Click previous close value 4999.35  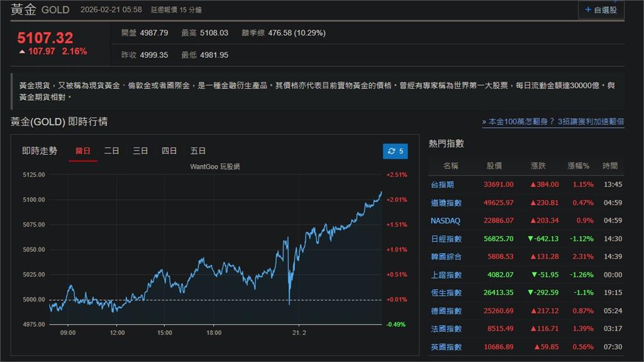(x=154, y=55)
